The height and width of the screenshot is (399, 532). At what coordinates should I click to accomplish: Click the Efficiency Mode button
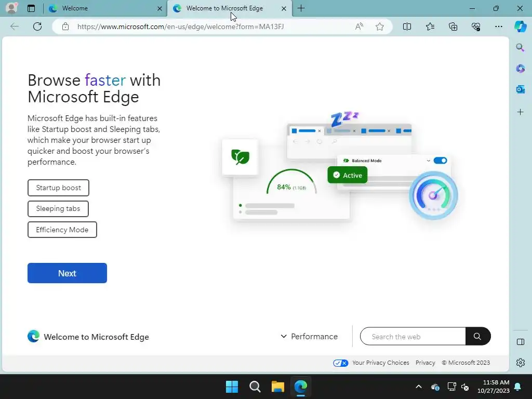point(62,230)
